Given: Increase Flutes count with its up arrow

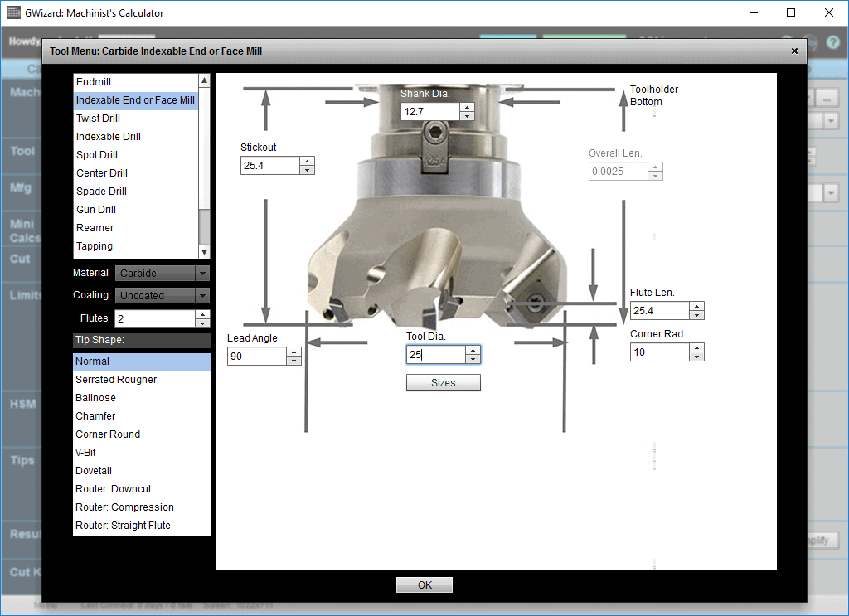Looking at the screenshot, I should click(201, 313).
